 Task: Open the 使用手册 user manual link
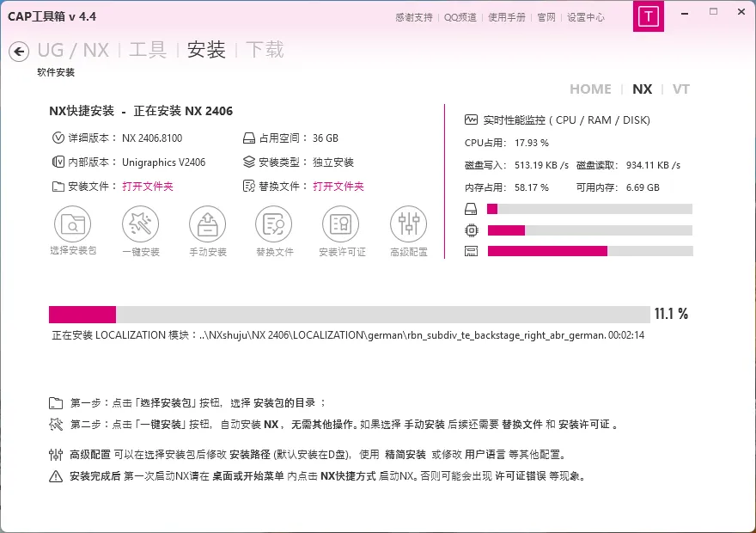[x=506, y=17]
